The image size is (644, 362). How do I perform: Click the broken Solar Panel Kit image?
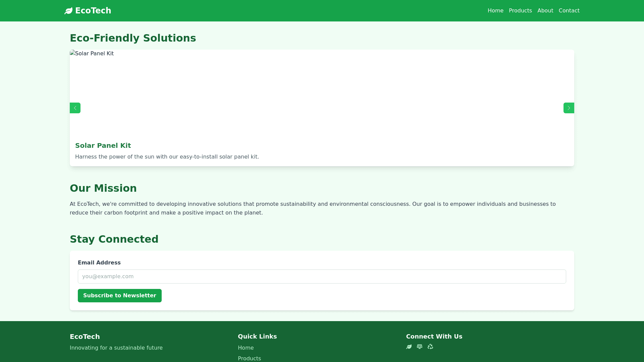click(92, 54)
